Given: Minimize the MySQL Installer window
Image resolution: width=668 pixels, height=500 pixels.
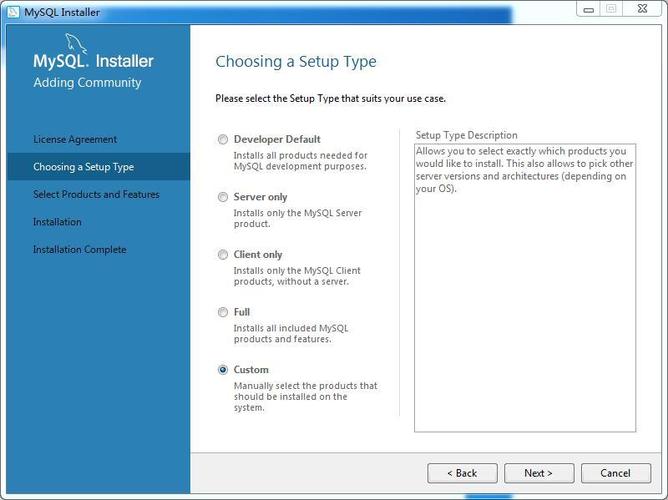Looking at the screenshot, I should (587, 8).
